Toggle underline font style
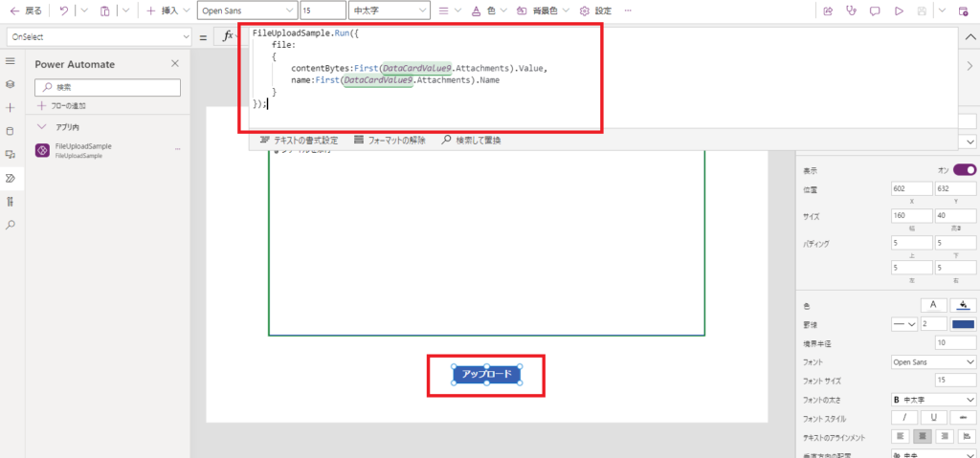 pyautogui.click(x=934, y=418)
